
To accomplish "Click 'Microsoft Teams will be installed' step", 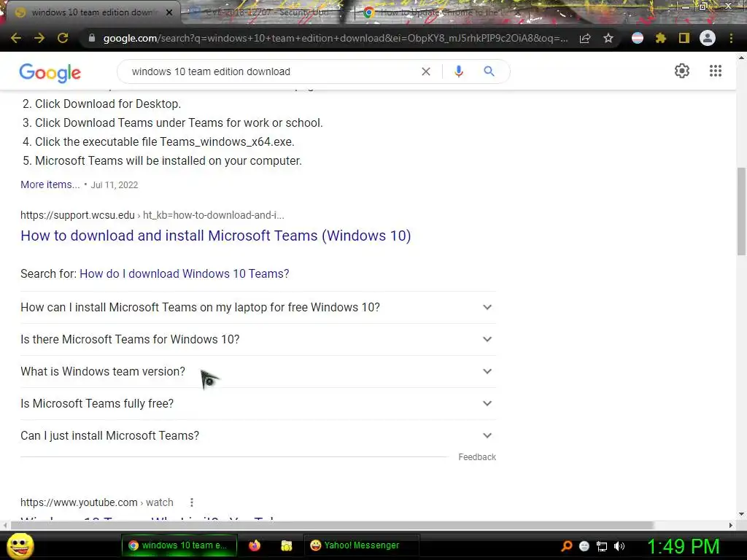I will [169, 161].
